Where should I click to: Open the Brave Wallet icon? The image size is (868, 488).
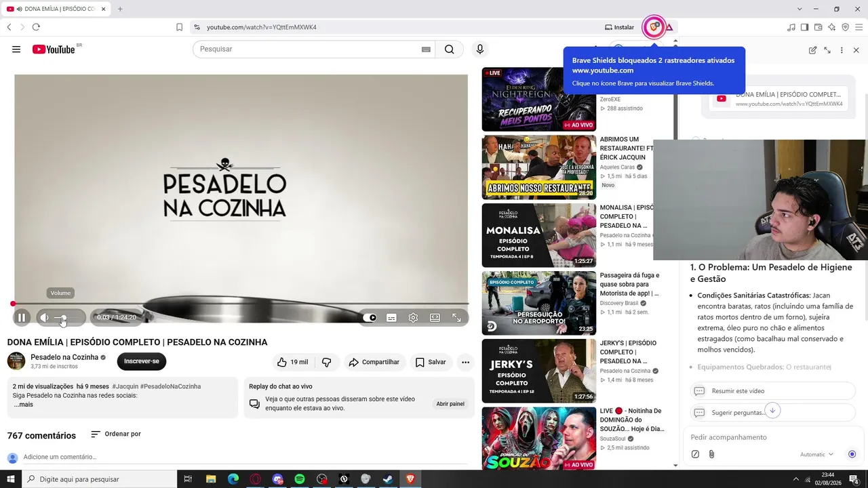point(818,27)
